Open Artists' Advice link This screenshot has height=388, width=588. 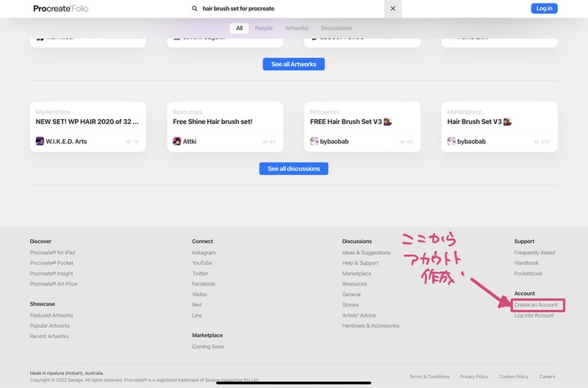tap(359, 315)
